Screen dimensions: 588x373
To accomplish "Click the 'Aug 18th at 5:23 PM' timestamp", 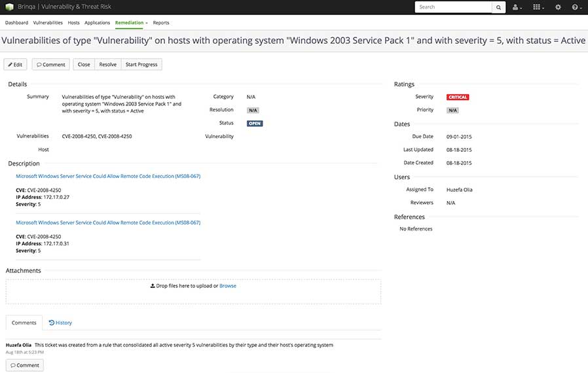I will [x=25, y=352].
